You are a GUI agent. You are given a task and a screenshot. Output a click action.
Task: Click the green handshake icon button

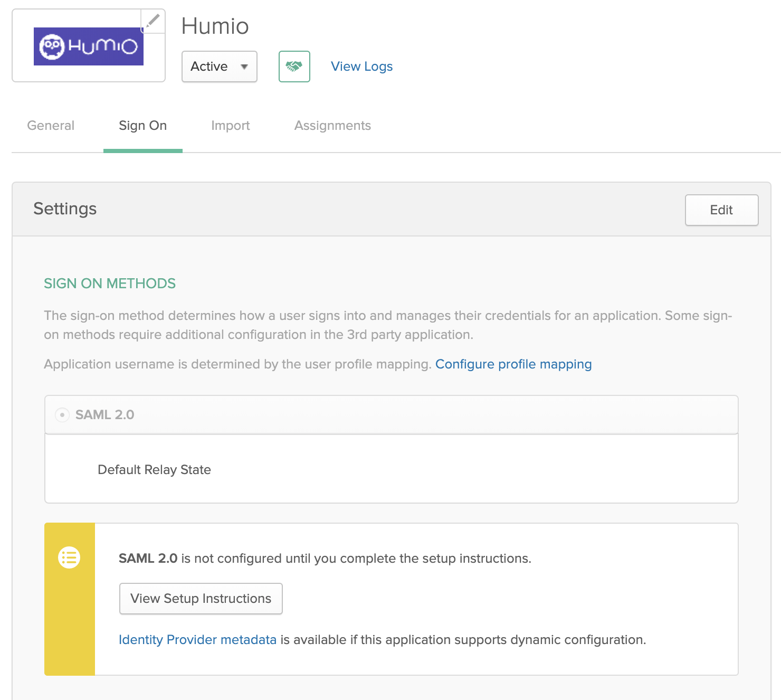[x=294, y=67]
